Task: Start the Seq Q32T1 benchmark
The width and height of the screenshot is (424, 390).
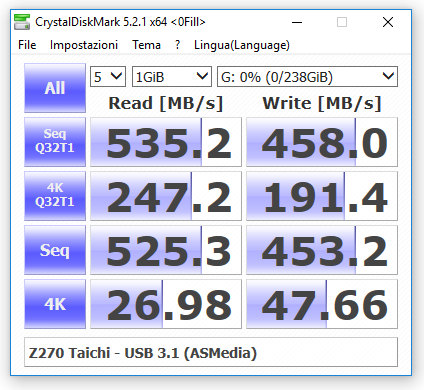Action: click(55, 142)
